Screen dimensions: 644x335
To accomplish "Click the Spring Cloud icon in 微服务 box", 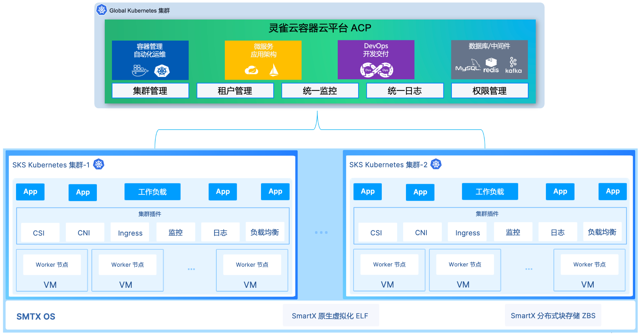I will [x=252, y=70].
